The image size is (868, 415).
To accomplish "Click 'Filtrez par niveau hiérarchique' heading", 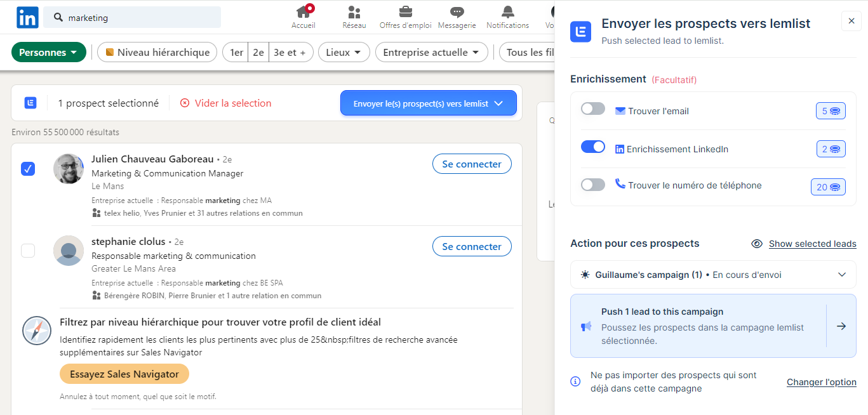I will coord(220,322).
